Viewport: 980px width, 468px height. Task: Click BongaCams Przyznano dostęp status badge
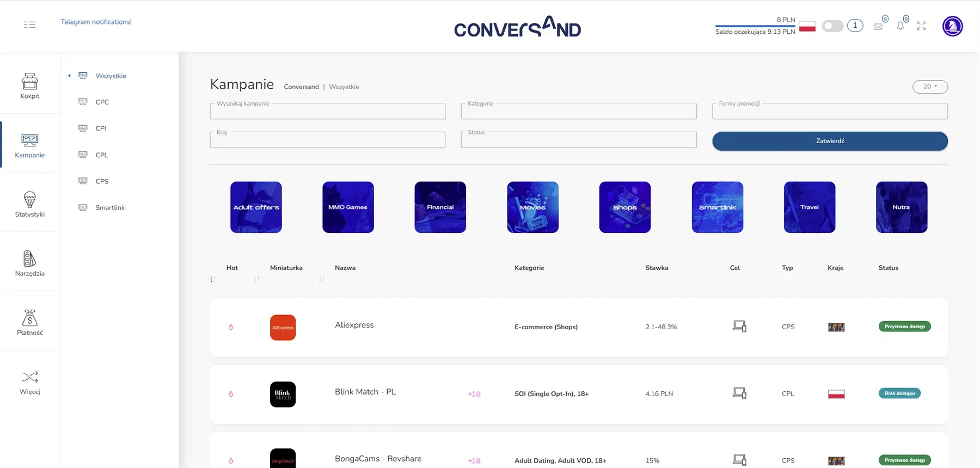point(905,460)
